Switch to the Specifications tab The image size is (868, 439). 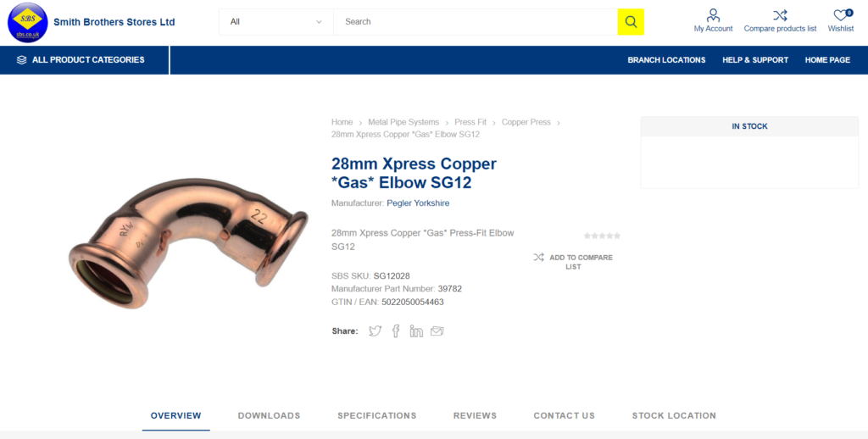[x=377, y=416]
